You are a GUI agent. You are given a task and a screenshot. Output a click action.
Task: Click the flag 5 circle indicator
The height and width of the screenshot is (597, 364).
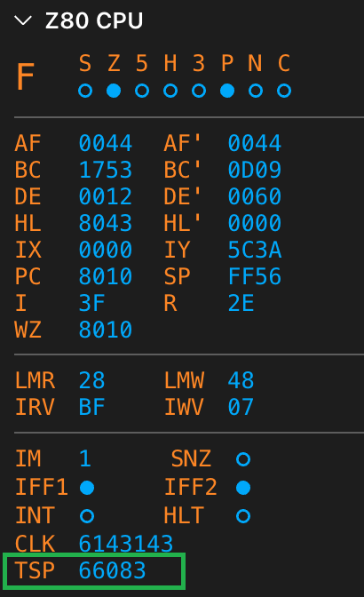(x=142, y=91)
